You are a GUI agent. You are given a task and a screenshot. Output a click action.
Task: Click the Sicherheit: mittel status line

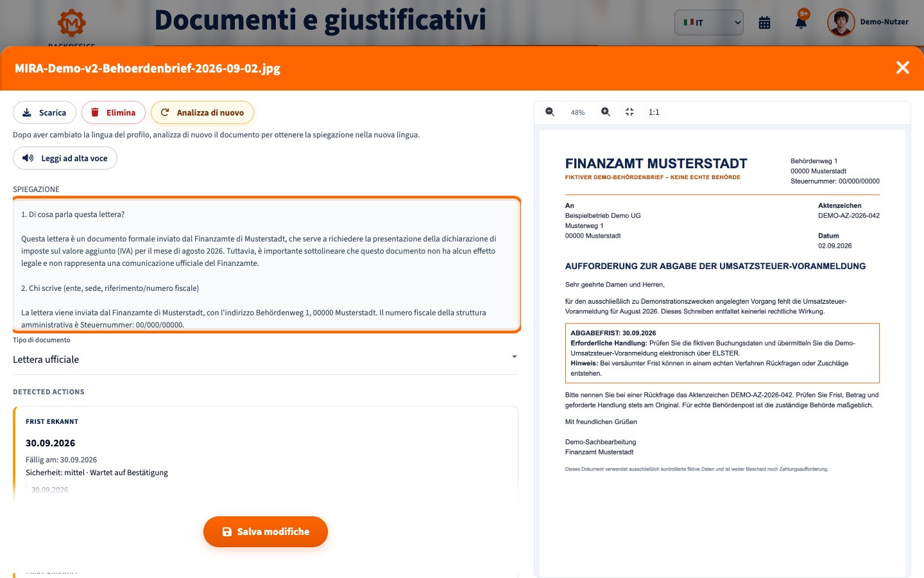click(97, 473)
